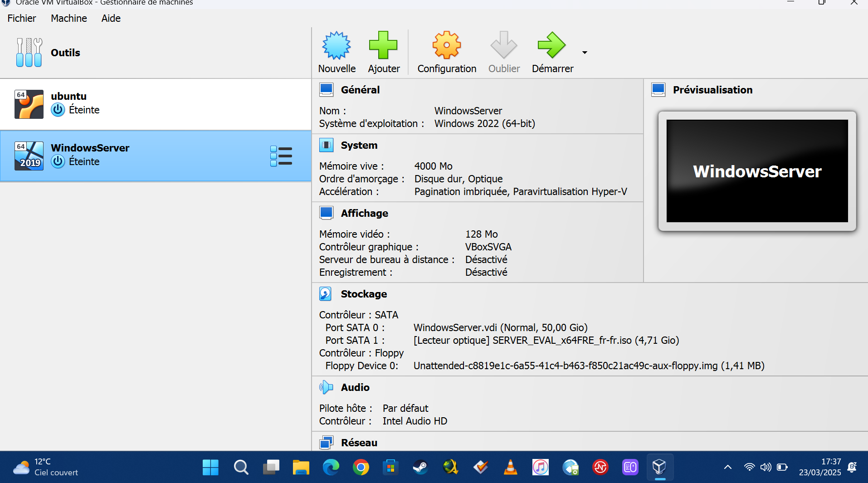Open the Aide menu
868x483 pixels.
click(x=111, y=18)
